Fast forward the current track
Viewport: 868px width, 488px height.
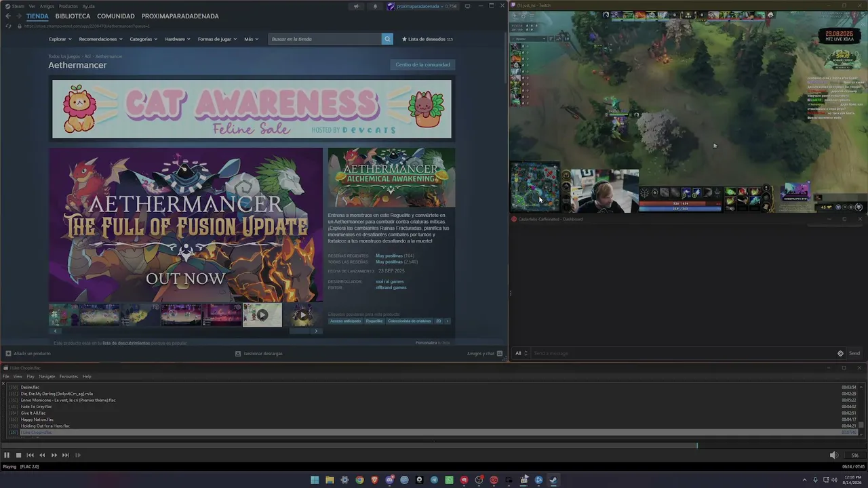54,455
